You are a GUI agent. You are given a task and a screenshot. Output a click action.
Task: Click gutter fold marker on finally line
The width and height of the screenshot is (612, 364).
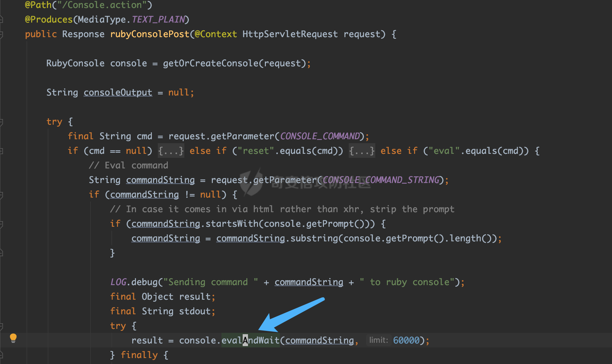[x=1, y=355]
